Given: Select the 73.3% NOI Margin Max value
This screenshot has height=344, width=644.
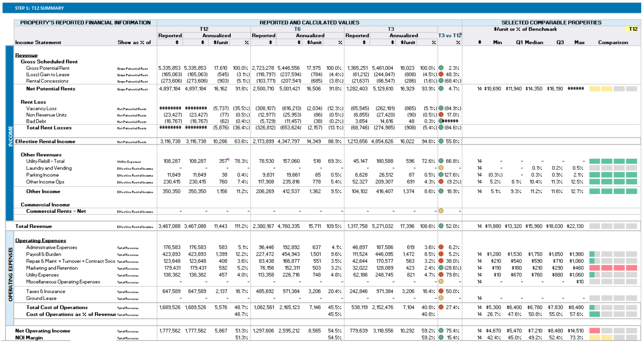Looking at the screenshot, I should coord(576,338).
